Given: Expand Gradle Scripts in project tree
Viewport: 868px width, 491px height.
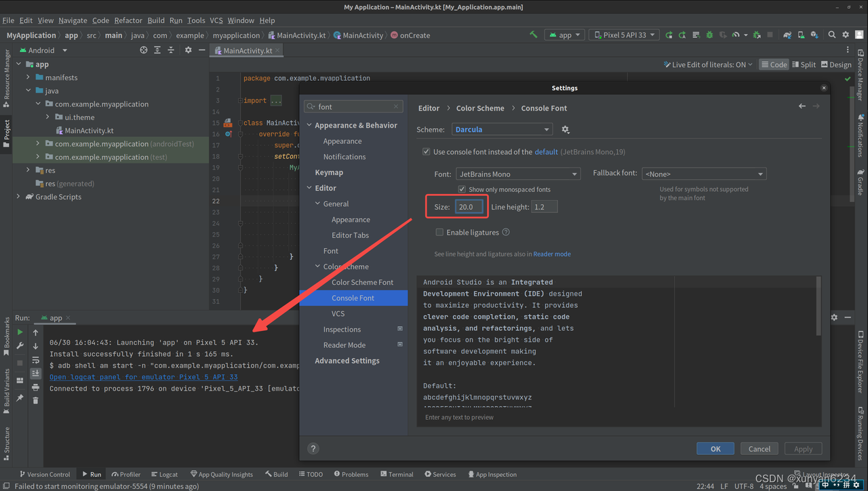Looking at the screenshot, I should pos(18,197).
